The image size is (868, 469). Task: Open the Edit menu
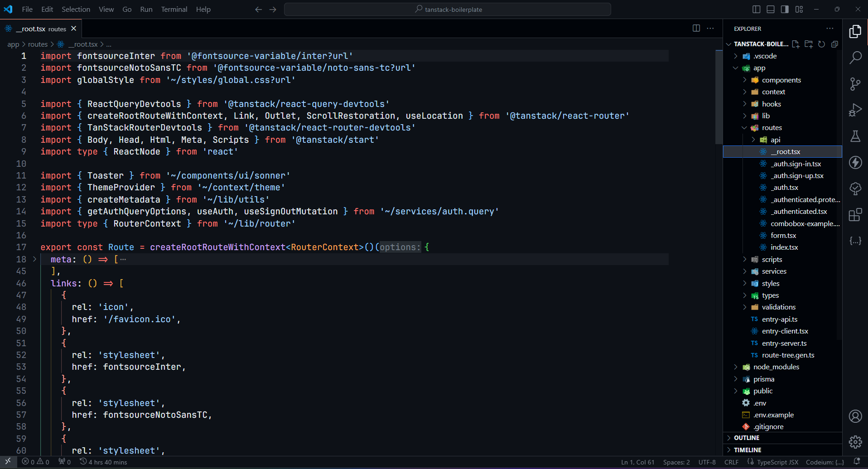47,9
